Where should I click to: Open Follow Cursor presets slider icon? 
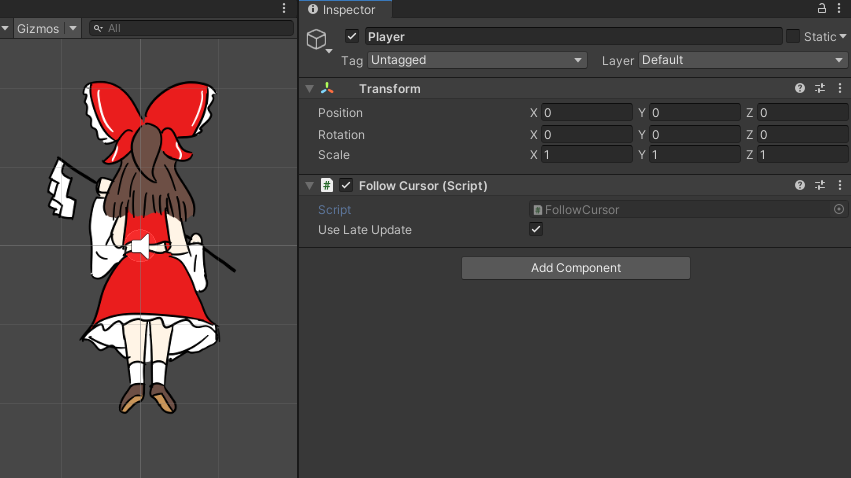click(x=820, y=185)
